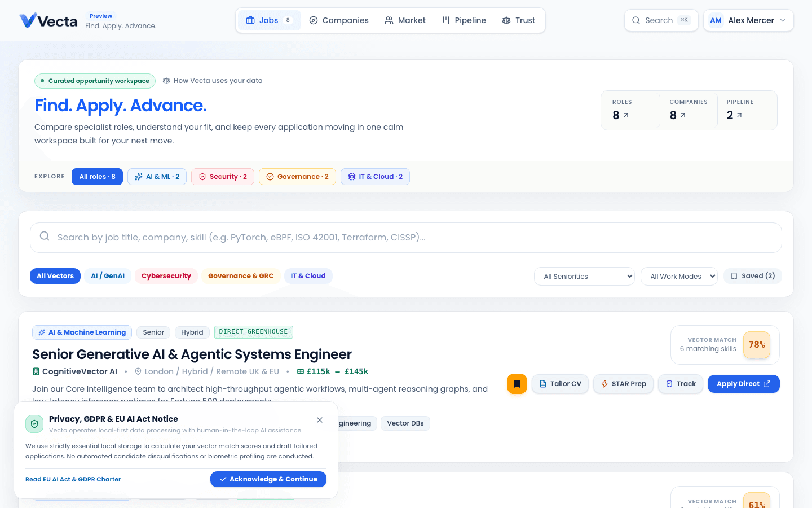812x508 pixels.
Task: Click the Vecta logo
Action: [x=48, y=21]
